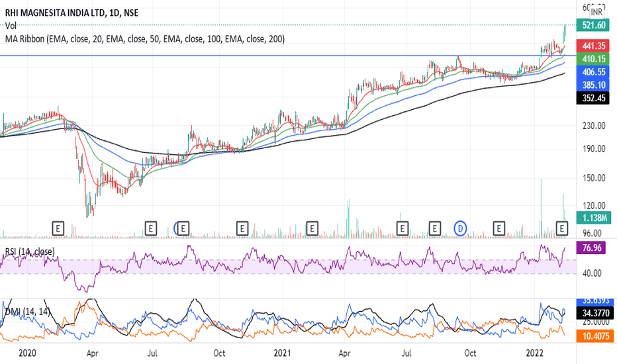Image resolution: width=617 pixels, height=364 pixels.
Task: Click the 150.00 price axis tick
Action: tap(594, 178)
